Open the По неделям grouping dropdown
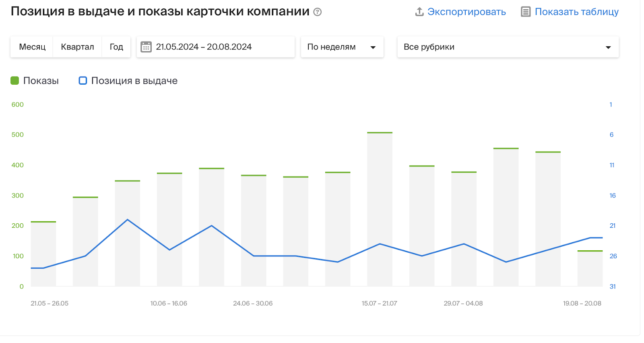This screenshot has height=343, width=644. (342, 47)
